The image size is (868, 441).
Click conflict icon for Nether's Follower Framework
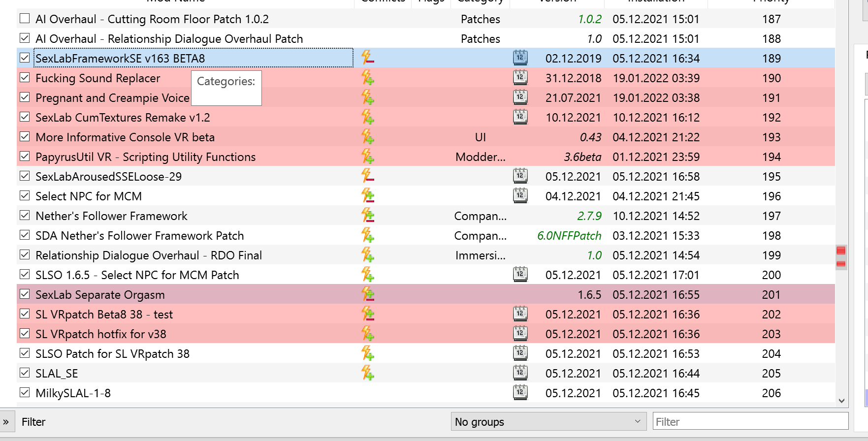367,216
